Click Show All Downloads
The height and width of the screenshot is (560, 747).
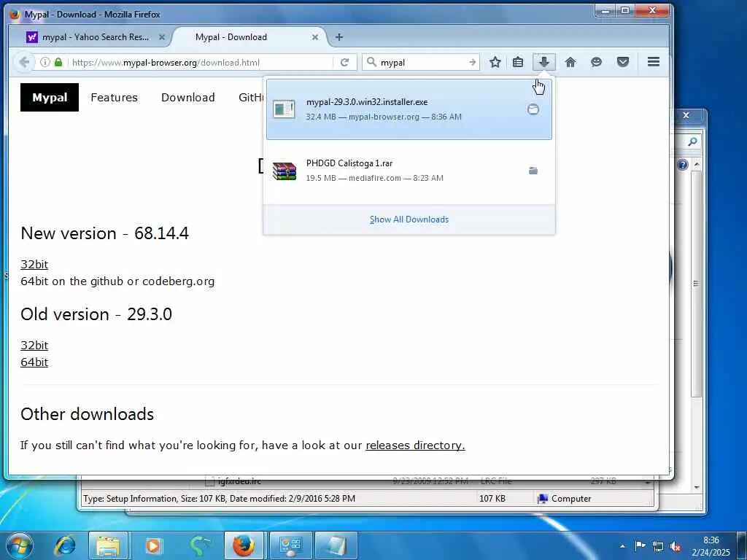click(x=409, y=219)
